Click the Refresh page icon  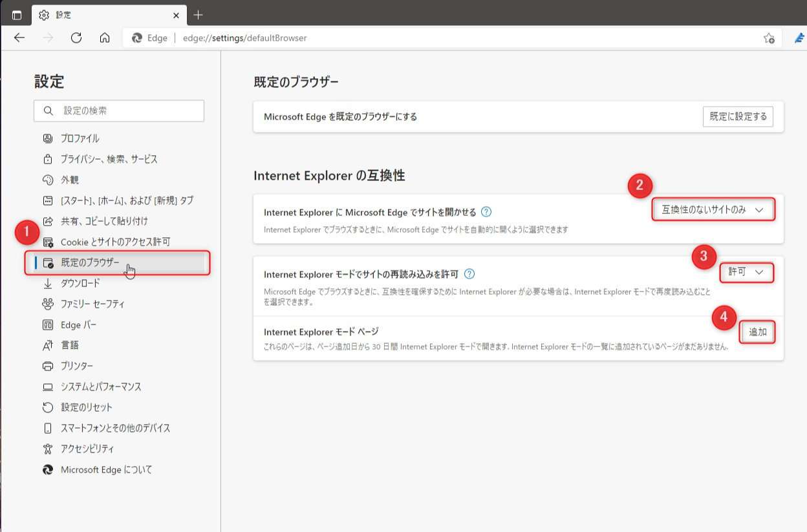[76, 37]
